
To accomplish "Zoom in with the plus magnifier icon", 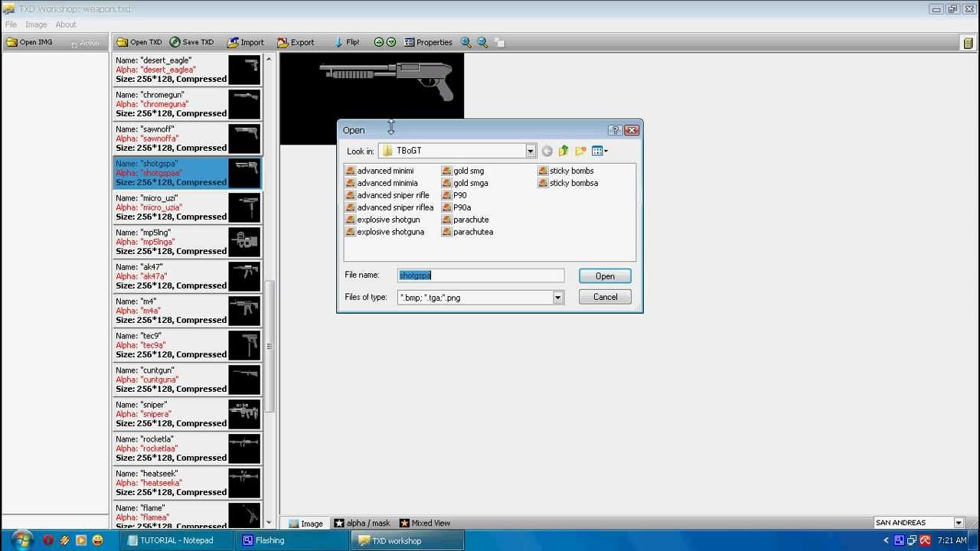I will point(465,42).
